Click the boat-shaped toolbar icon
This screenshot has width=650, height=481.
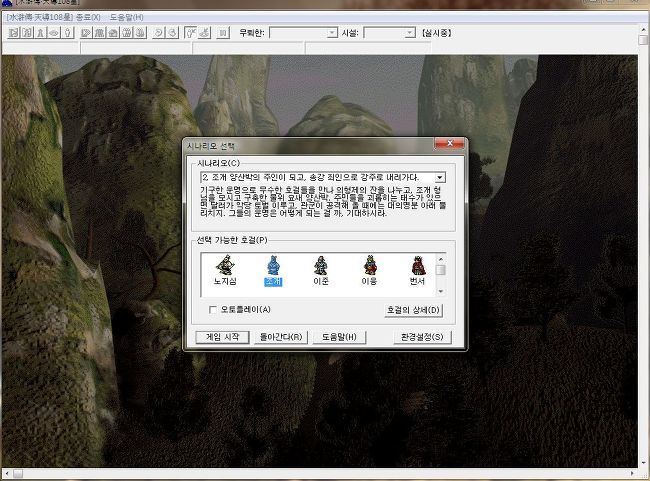click(204, 33)
